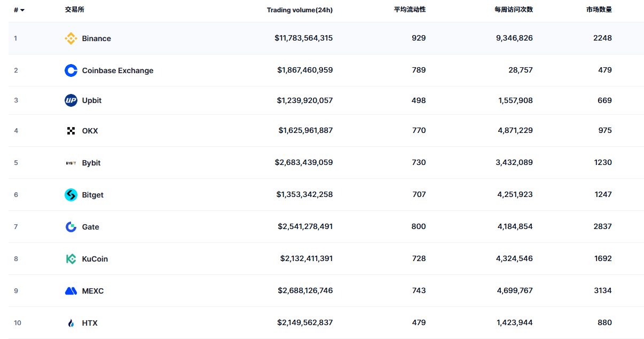This screenshot has height=339, width=644.
Task: Click the Upbit logo icon
Action: pos(70,100)
